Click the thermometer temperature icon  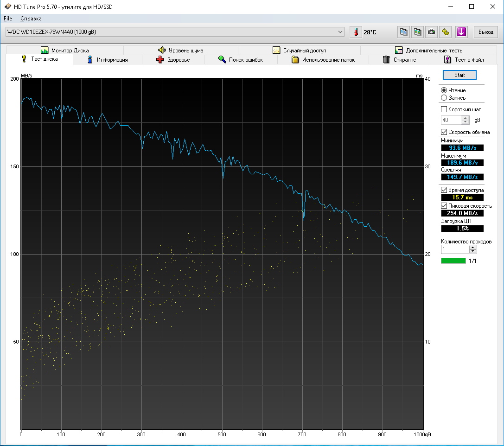pos(356,32)
